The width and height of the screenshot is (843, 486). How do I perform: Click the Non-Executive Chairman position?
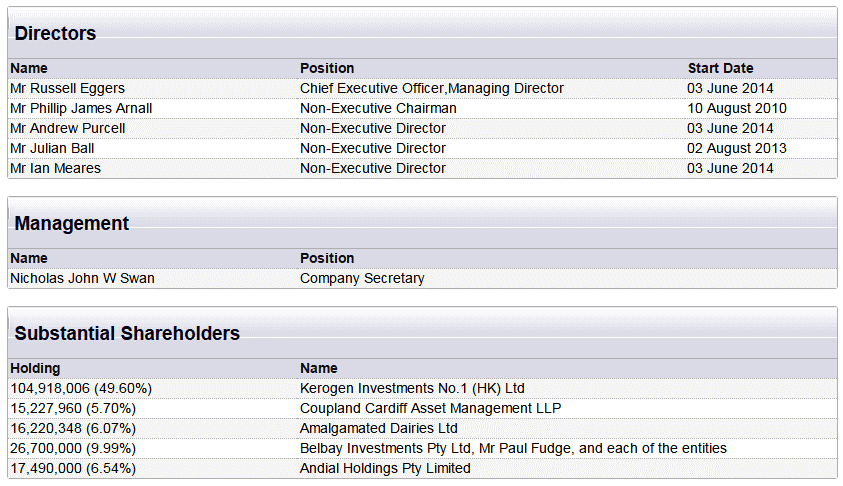378,108
